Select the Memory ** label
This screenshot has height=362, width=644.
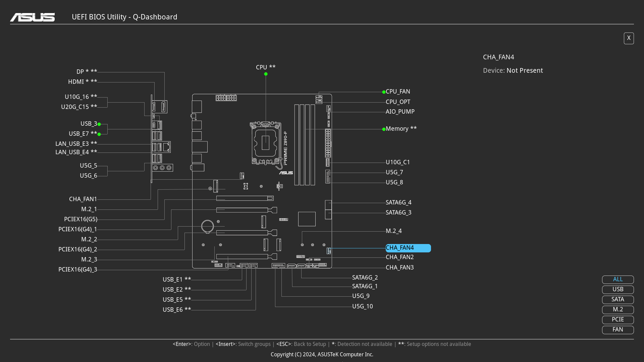point(401,129)
